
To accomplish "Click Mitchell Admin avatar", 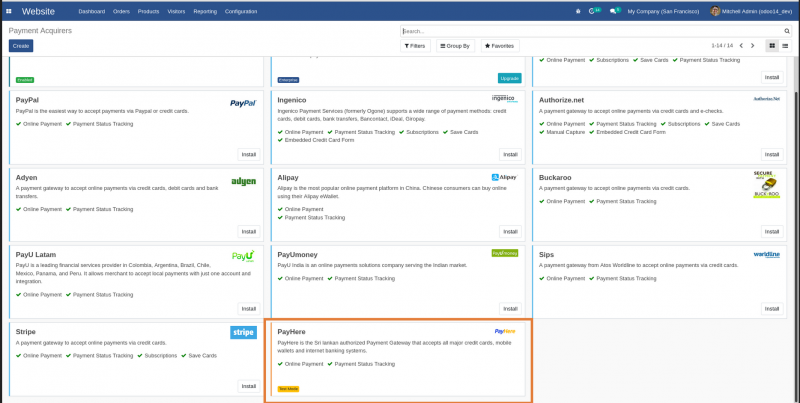I will click(x=715, y=11).
